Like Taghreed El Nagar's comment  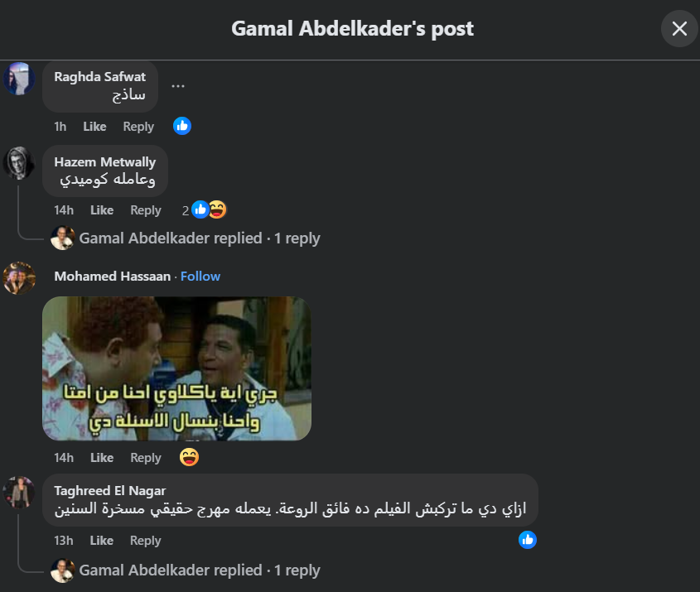point(101,541)
